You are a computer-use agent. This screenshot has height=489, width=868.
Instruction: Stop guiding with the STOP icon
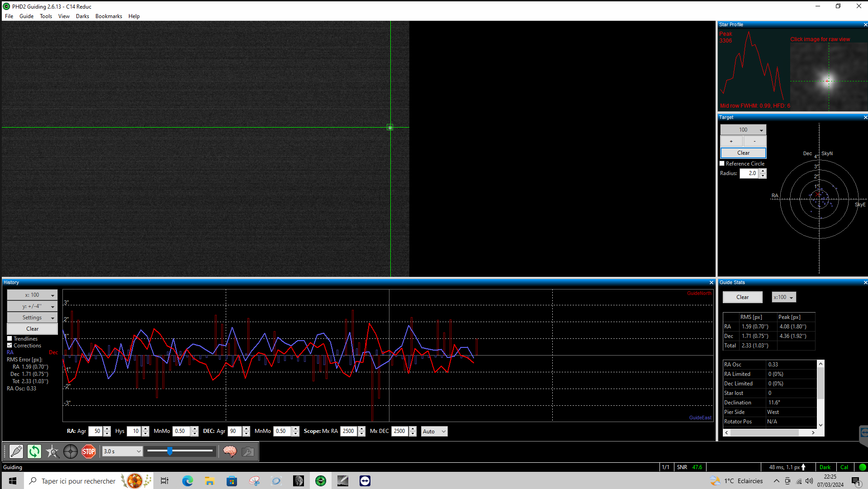89,451
